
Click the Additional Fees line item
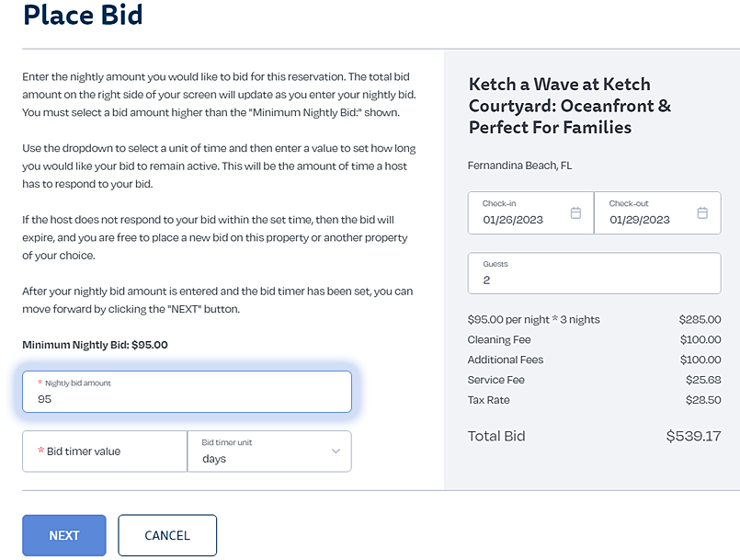point(506,360)
